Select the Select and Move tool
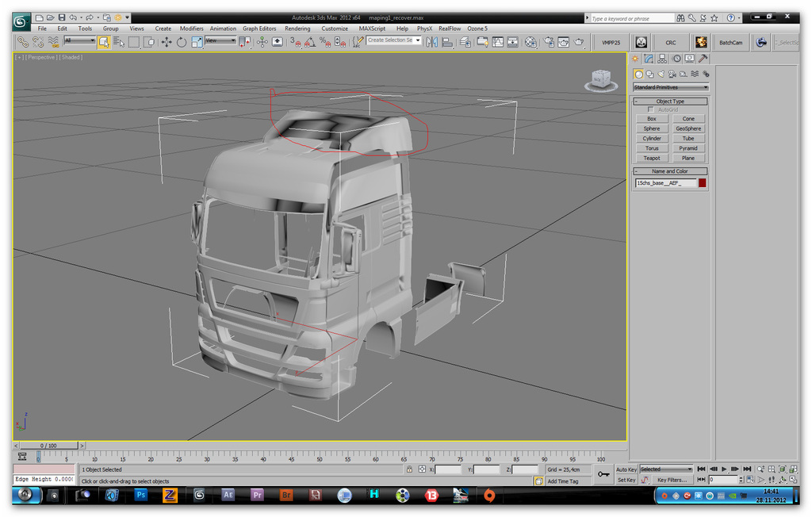This screenshot has width=812, height=517. tap(166, 42)
